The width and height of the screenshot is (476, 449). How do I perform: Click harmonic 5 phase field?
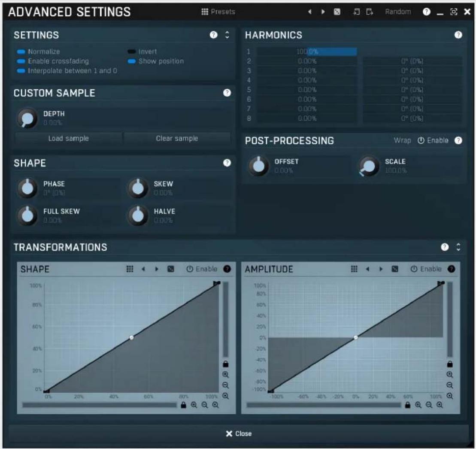[412, 90]
